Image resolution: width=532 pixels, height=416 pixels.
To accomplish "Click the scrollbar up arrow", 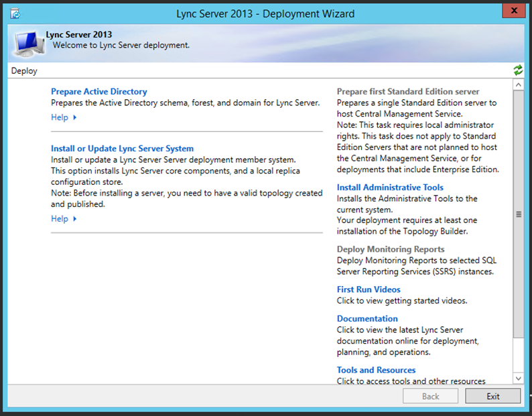I will 519,85.
